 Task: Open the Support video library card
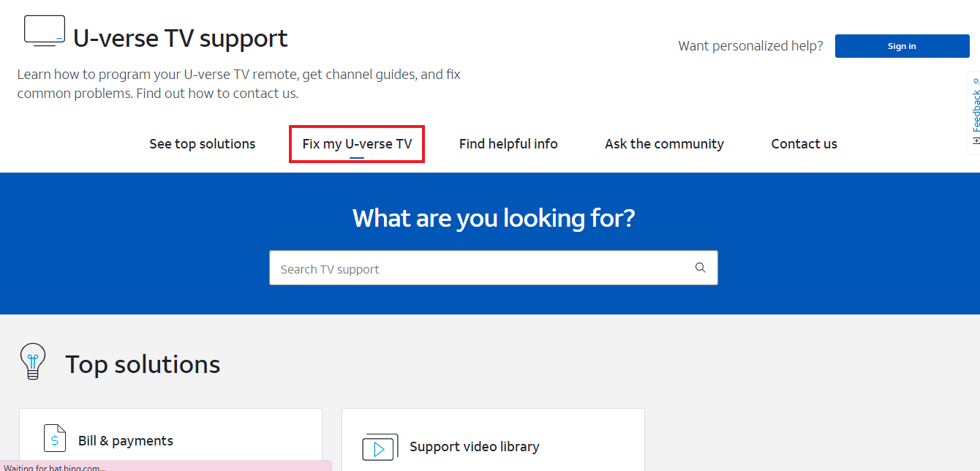tap(493, 440)
